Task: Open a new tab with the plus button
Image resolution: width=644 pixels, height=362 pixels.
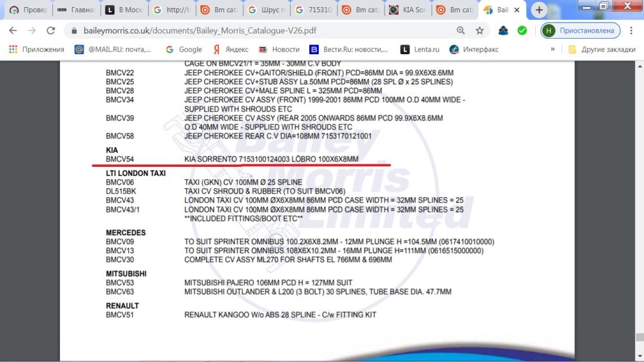Action: click(539, 10)
